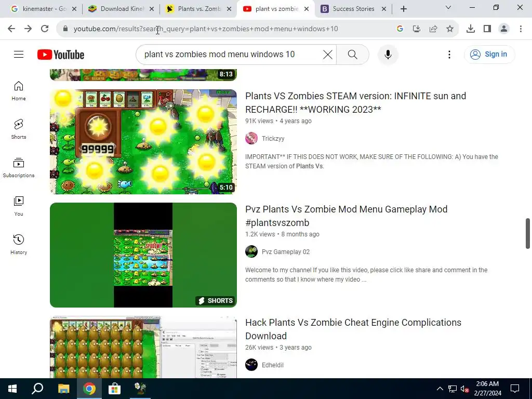The height and width of the screenshot is (399, 532).
Task: Open Home in the sidebar
Action: (x=19, y=91)
